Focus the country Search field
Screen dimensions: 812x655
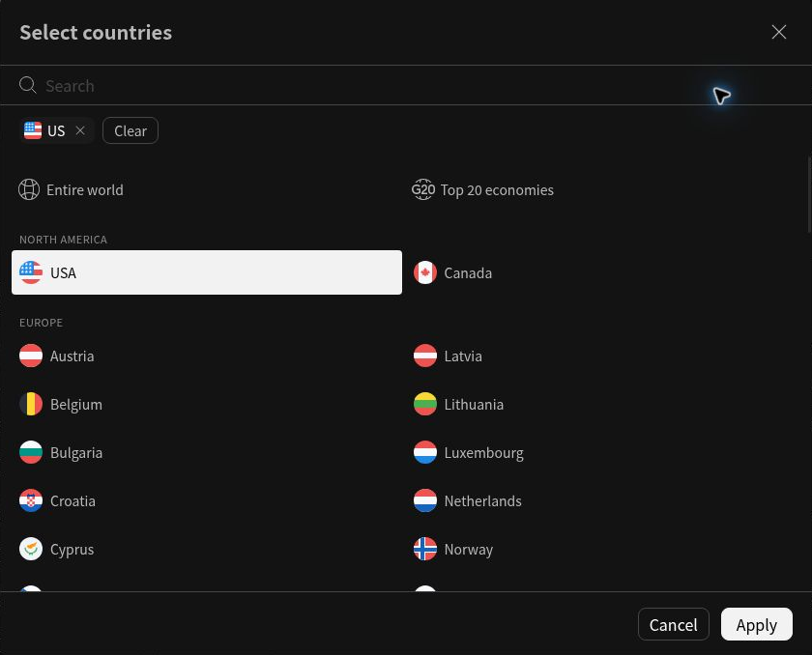406,85
